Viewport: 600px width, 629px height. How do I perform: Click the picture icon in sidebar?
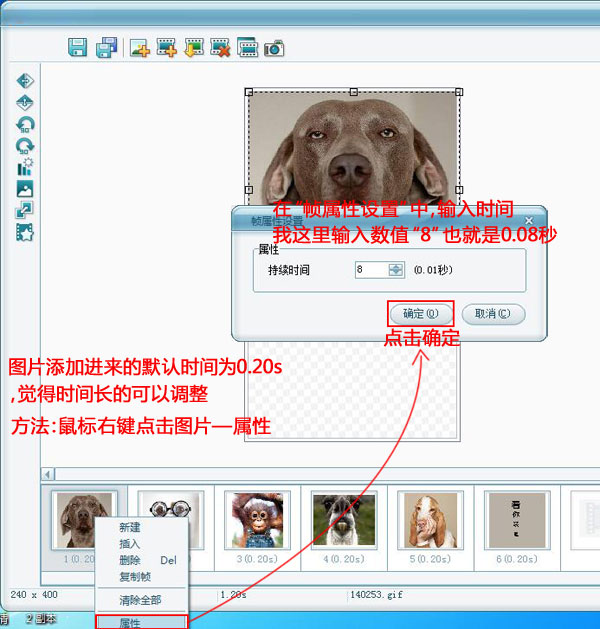pos(25,189)
